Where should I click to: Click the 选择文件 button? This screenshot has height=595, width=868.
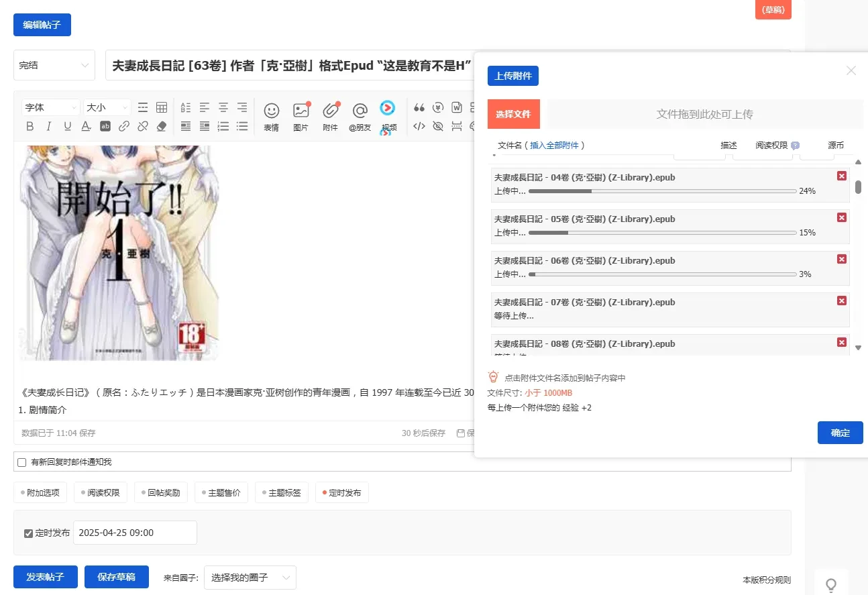514,114
